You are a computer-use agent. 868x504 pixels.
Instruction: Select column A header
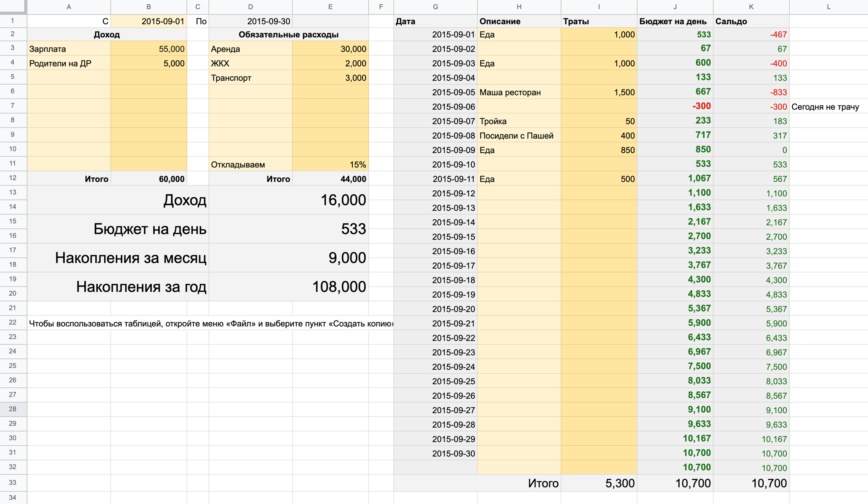click(69, 7)
